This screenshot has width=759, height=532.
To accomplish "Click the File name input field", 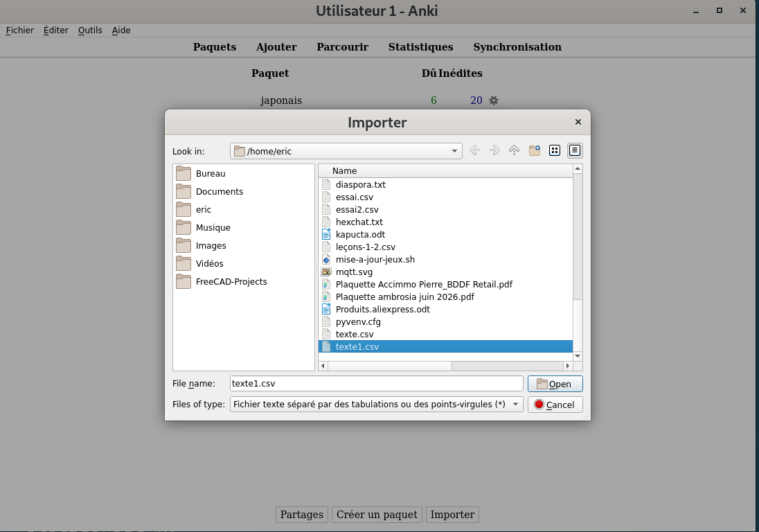I will (x=376, y=383).
